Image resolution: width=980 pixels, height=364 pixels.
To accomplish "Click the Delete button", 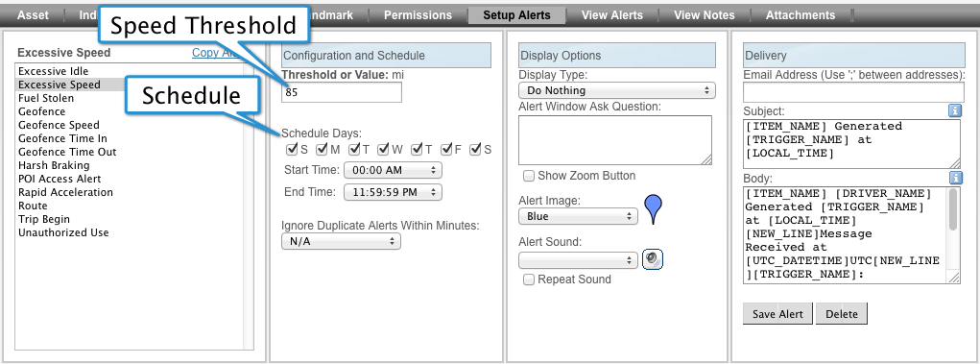I will tap(841, 314).
